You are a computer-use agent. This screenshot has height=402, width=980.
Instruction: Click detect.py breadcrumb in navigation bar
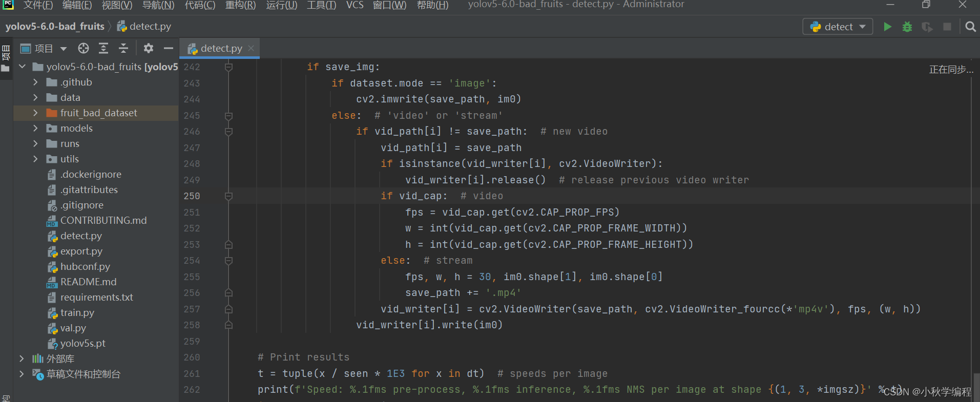144,26
